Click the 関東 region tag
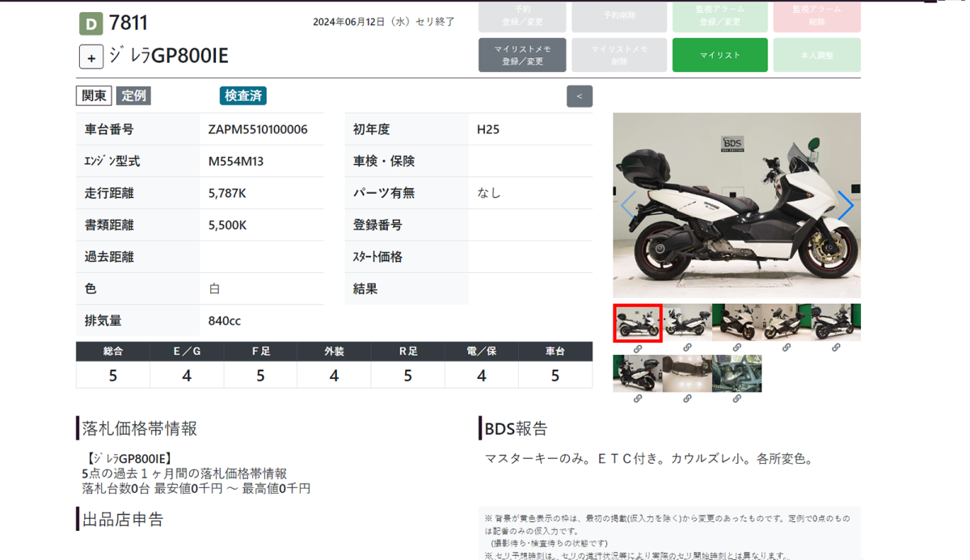Viewport: 970px width, 560px height. tap(94, 95)
